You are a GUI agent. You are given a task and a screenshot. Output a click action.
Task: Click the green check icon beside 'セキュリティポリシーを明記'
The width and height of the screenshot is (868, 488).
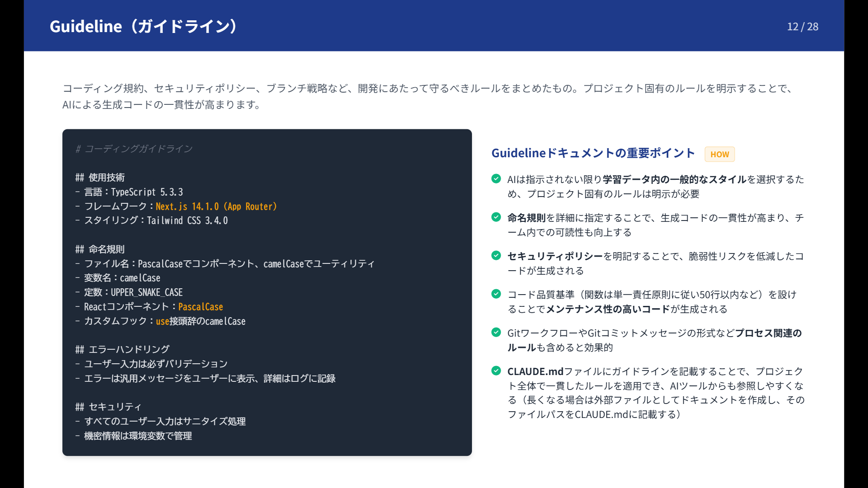click(x=496, y=256)
